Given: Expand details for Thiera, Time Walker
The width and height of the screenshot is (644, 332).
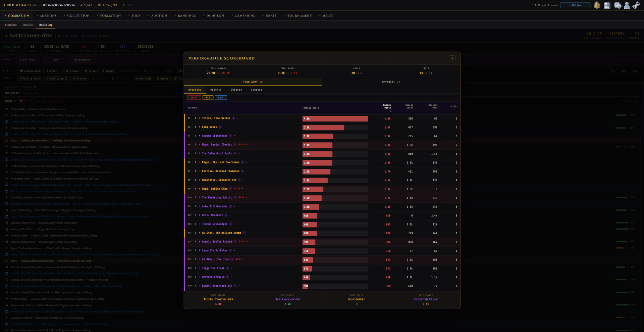Looking at the screenshot, I should (238, 118).
